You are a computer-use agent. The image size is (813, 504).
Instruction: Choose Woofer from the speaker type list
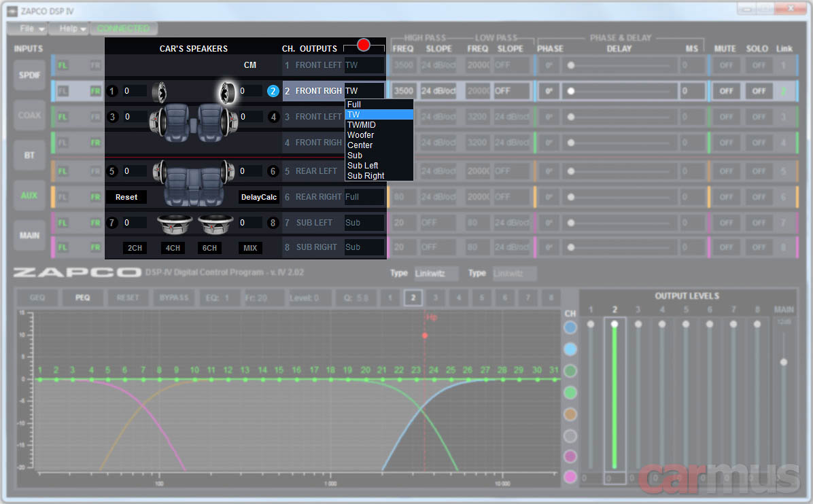[x=379, y=135]
